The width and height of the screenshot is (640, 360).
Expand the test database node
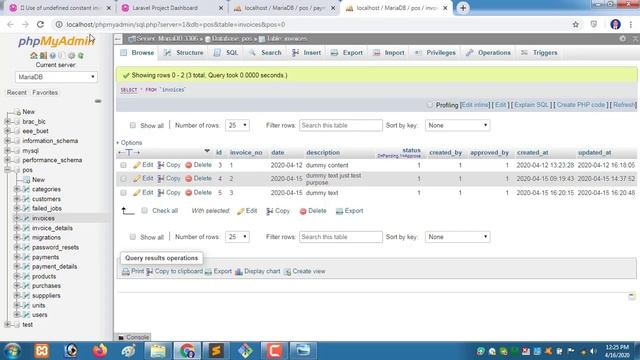(x=7, y=324)
